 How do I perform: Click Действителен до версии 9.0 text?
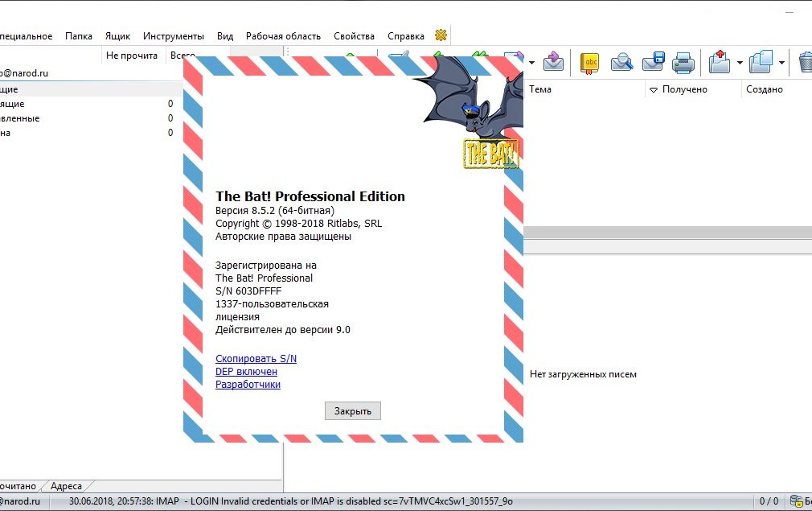pyautogui.click(x=283, y=330)
